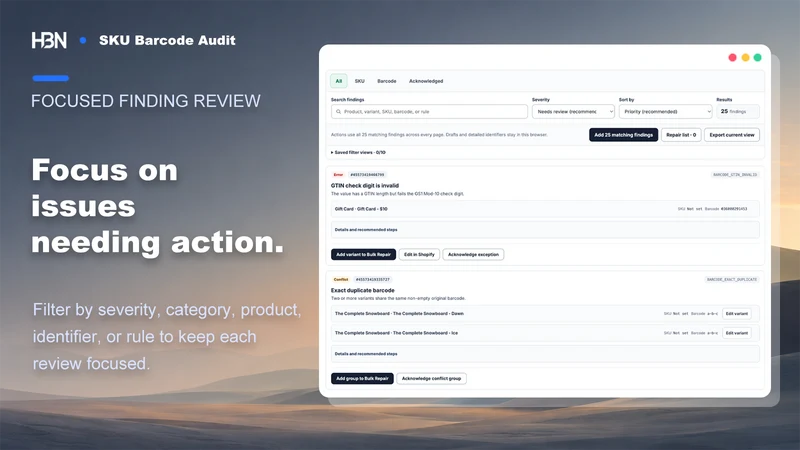Expand Details and recommended steps under duplicate barcode

pos(545,354)
